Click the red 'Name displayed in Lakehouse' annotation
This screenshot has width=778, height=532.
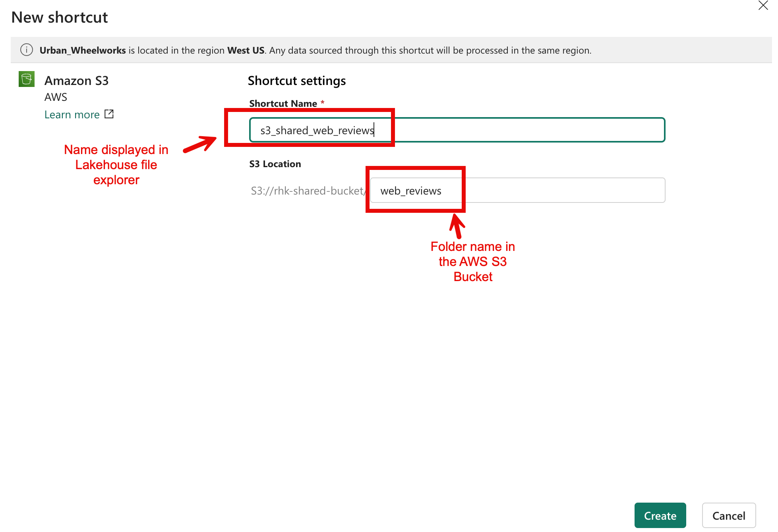pyautogui.click(x=116, y=165)
